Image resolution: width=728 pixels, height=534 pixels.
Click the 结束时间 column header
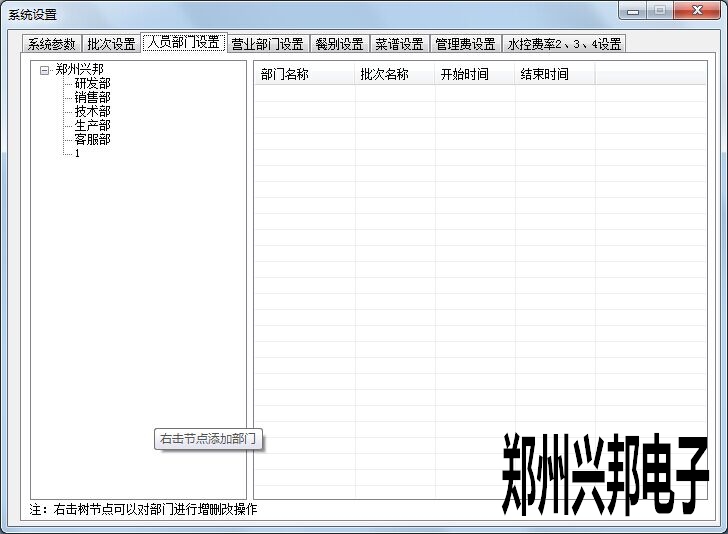click(x=555, y=74)
